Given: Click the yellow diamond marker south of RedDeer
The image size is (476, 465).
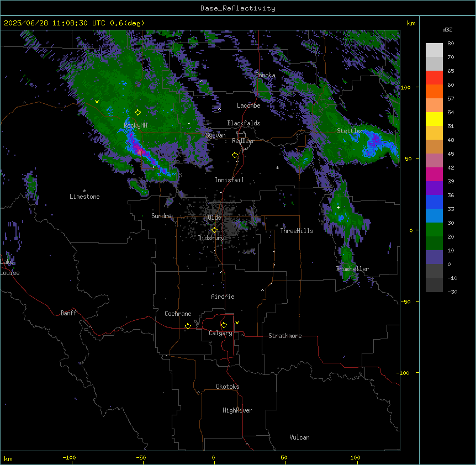Looking at the screenshot, I should [x=235, y=155].
